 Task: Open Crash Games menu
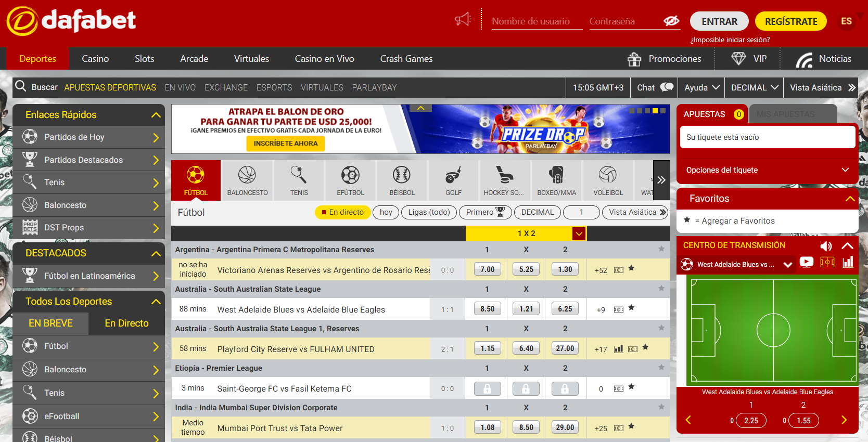click(406, 59)
